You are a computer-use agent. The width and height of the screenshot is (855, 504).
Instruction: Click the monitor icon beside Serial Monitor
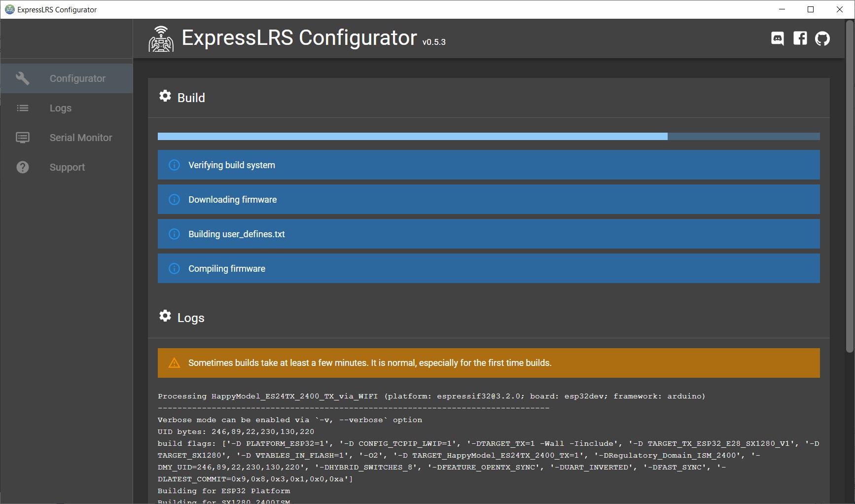click(x=23, y=138)
